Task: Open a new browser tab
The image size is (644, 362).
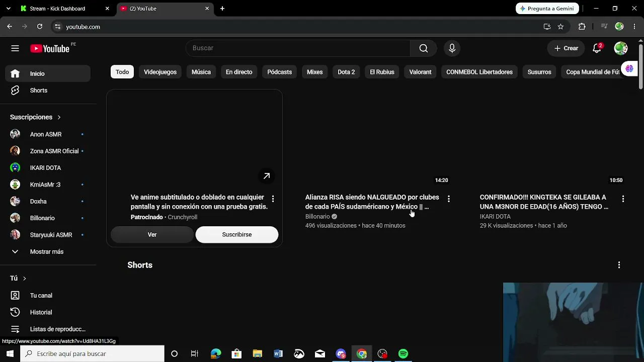Action: click(222, 9)
